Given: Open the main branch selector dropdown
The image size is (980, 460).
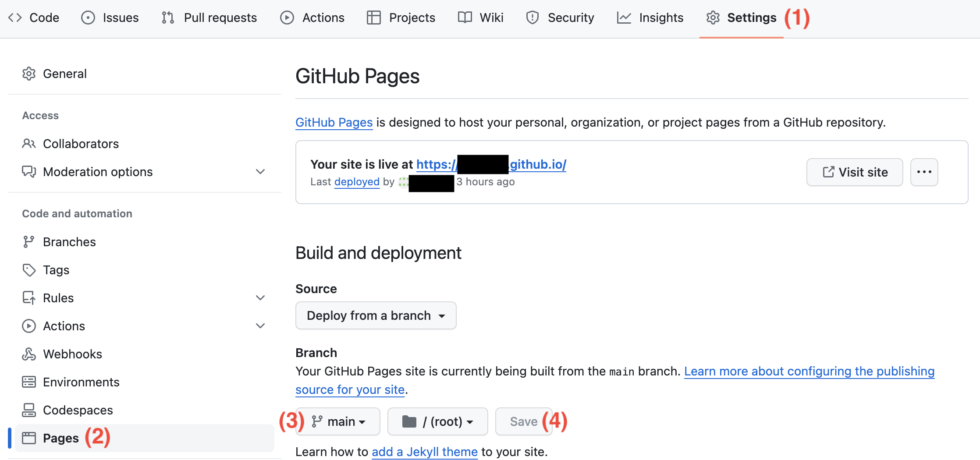Looking at the screenshot, I should [338, 421].
